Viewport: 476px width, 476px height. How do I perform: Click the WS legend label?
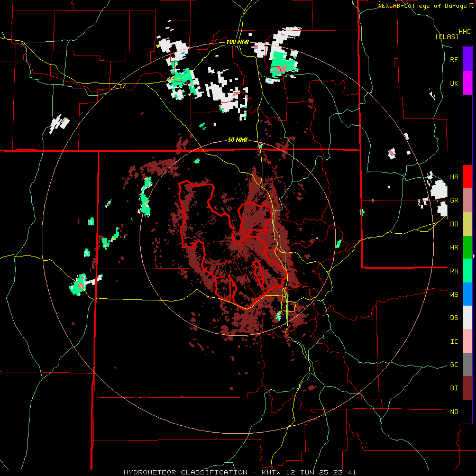(454, 295)
